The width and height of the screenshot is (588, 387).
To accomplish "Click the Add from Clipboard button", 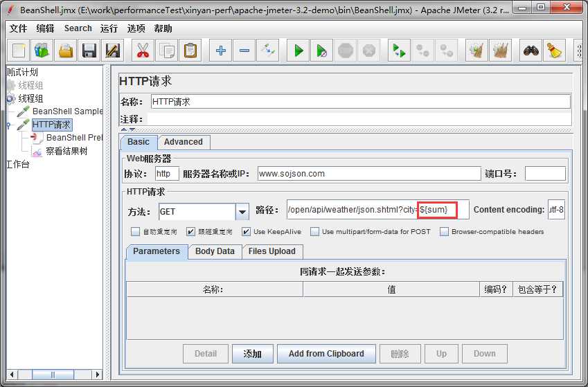I will coord(326,354).
